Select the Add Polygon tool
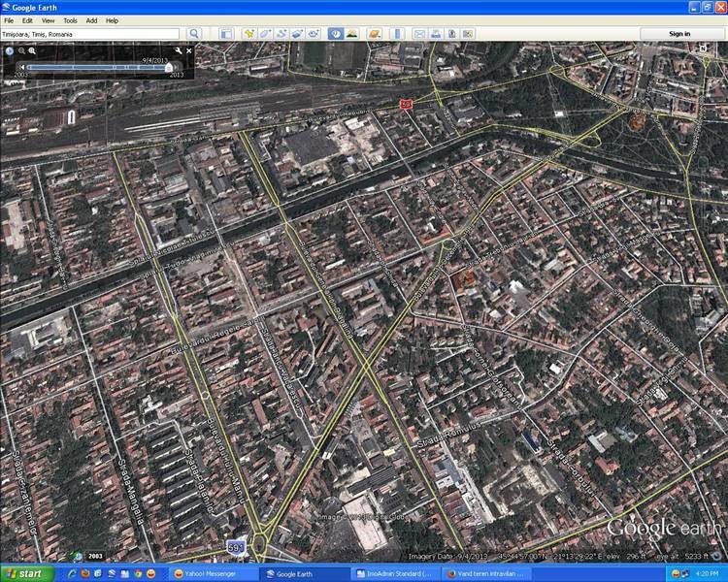 (265, 34)
